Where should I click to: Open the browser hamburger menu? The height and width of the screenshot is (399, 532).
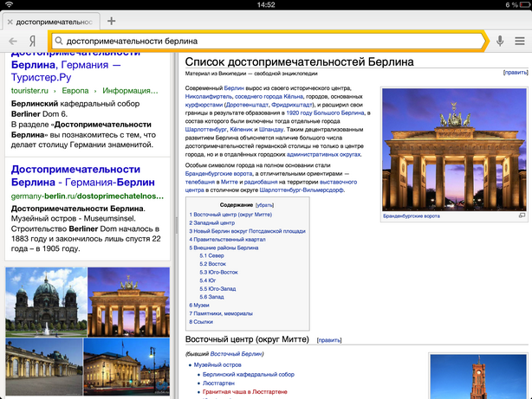tap(519, 41)
